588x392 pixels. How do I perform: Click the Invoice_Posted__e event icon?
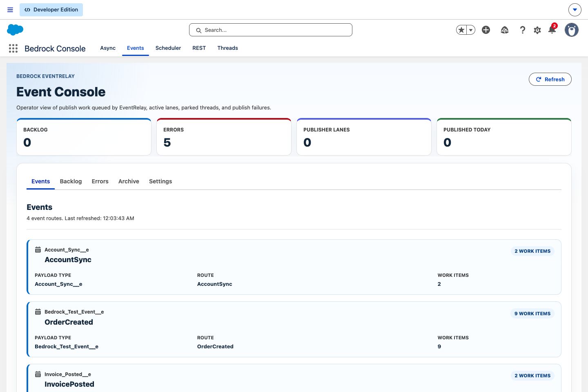click(38, 374)
